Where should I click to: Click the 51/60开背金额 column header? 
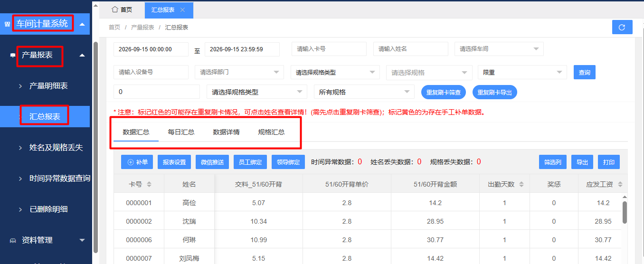tap(435, 184)
